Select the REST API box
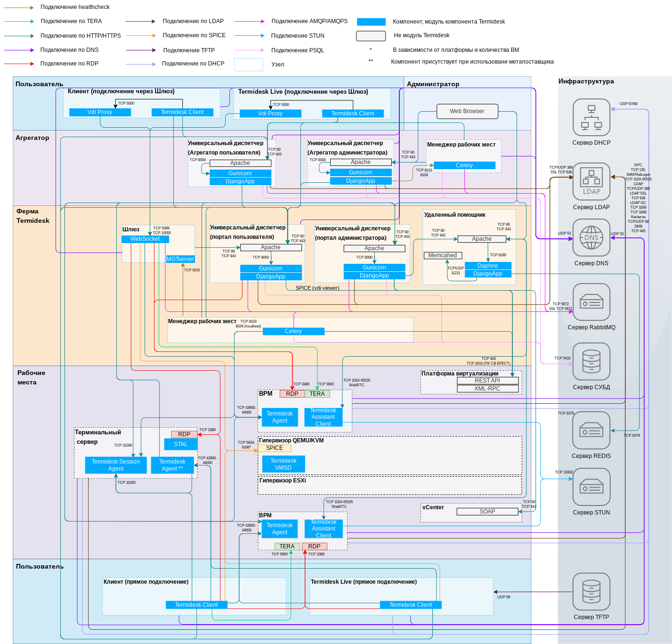This screenshot has width=672, height=644. (x=487, y=381)
